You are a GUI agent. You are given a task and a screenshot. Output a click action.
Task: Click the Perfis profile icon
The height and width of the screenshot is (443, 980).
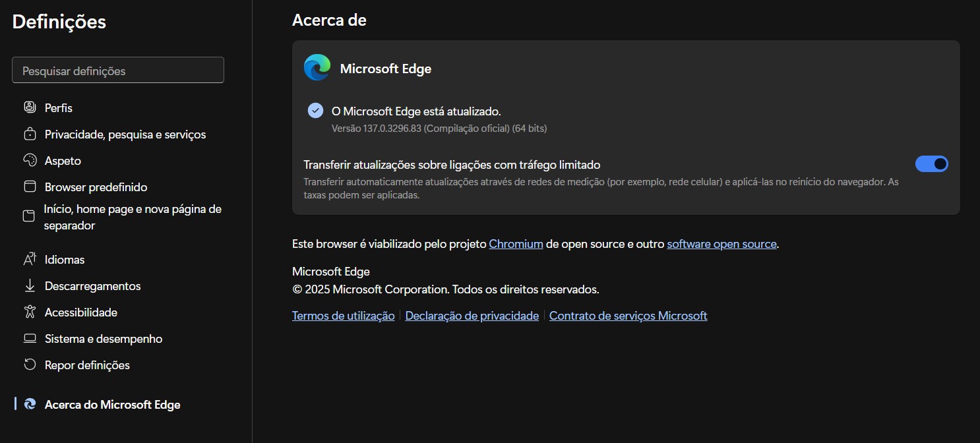(x=30, y=107)
